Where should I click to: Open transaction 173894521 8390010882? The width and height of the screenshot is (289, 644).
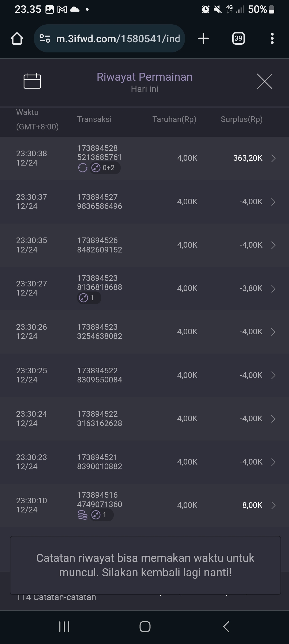pyautogui.click(x=100, y=462)
